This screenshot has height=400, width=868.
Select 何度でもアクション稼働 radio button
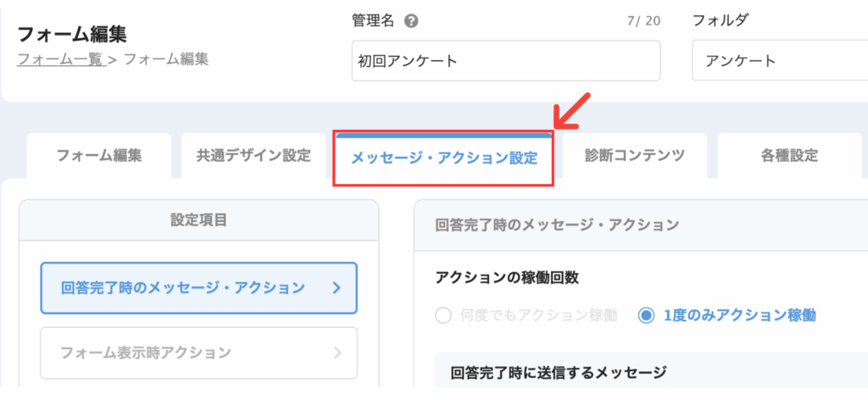tap(443, 316)
